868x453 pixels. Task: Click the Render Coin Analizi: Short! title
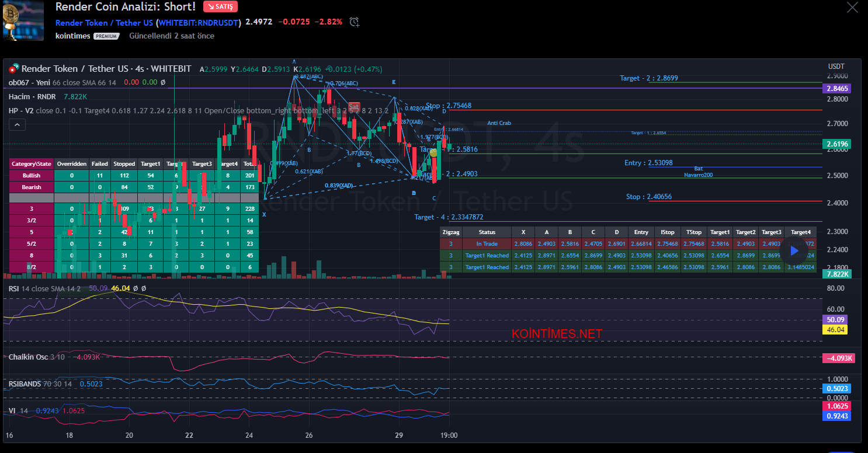126,7
